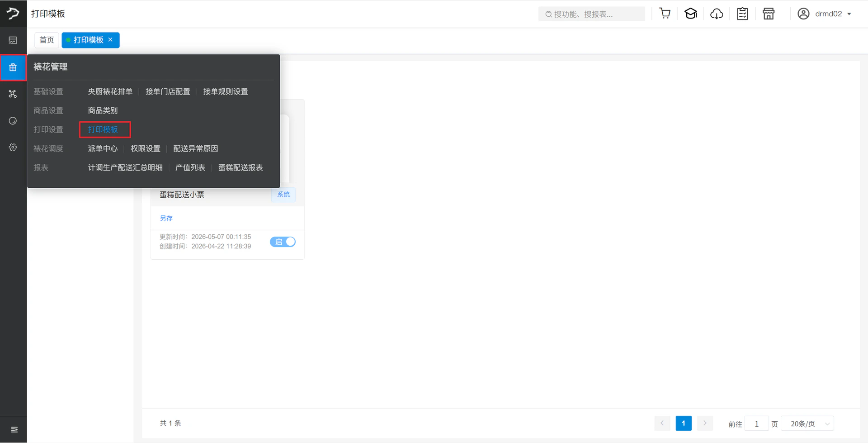
Task: Expand the drmd02 user account dropdown
Action: coord(825,14)
